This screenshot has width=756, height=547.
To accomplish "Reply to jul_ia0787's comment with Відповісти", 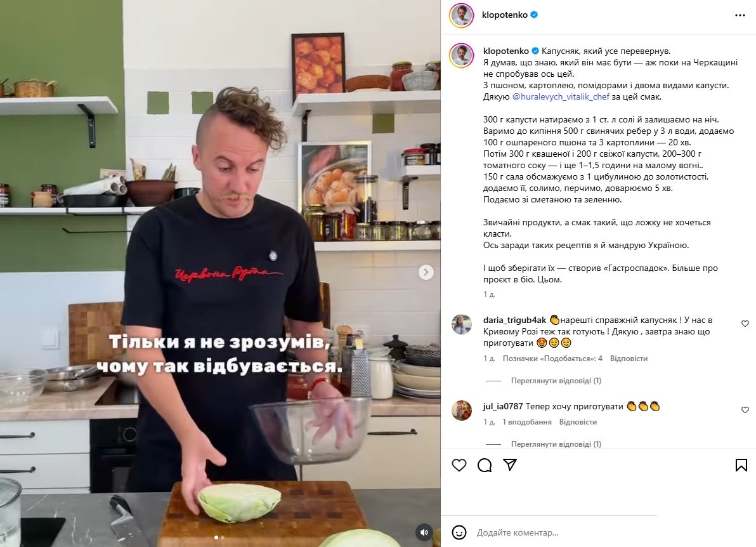I will pos(578,421).
